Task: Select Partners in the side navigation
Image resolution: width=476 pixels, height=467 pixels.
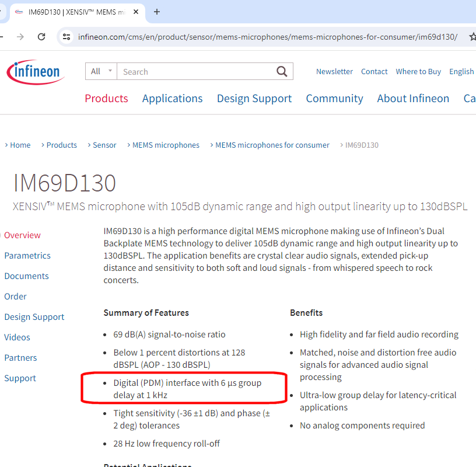Action: tap(20, 358)
